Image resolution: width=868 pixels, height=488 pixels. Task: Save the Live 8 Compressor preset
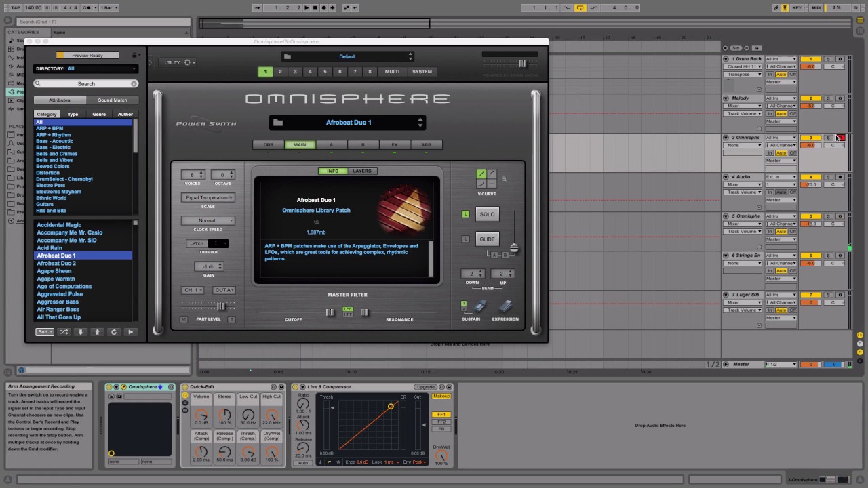point(449,387)
